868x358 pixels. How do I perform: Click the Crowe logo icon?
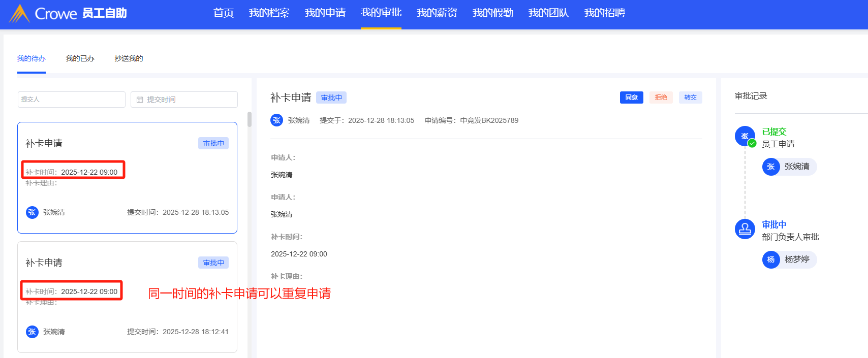tap(19, 13)
